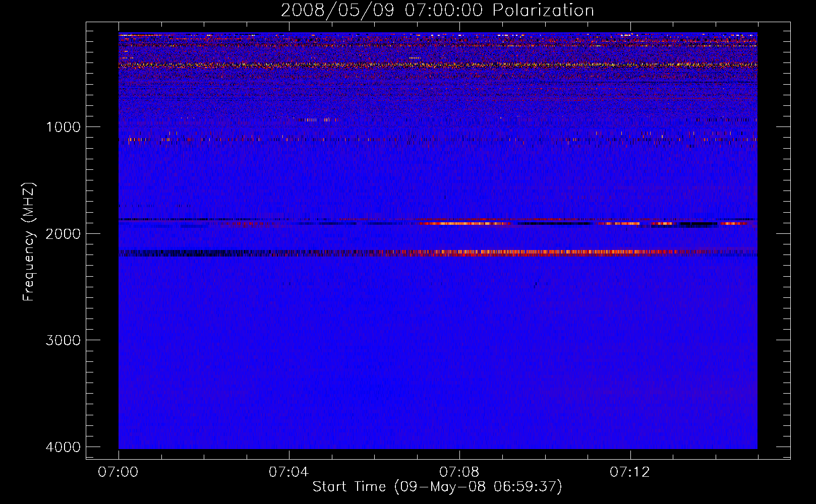Click the 2000 frequency tick label
Screen dimensions: 816x504
click(x=63, y=233)
